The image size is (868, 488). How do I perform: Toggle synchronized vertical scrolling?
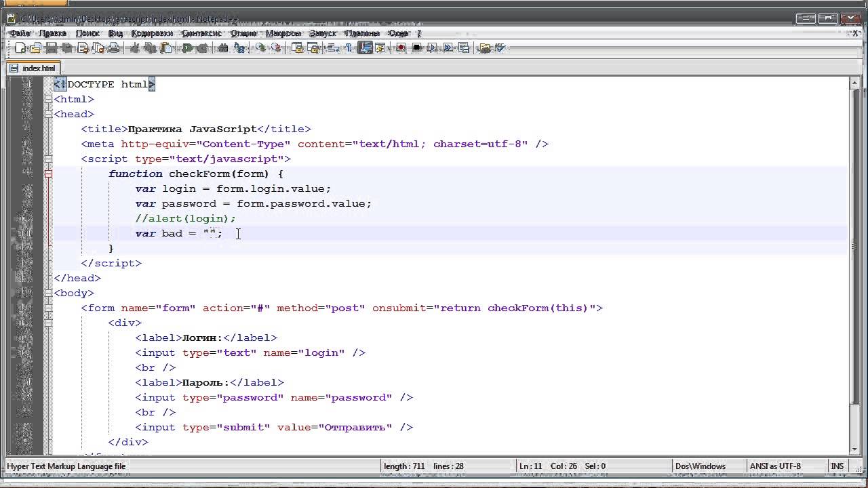coord(297,48)
